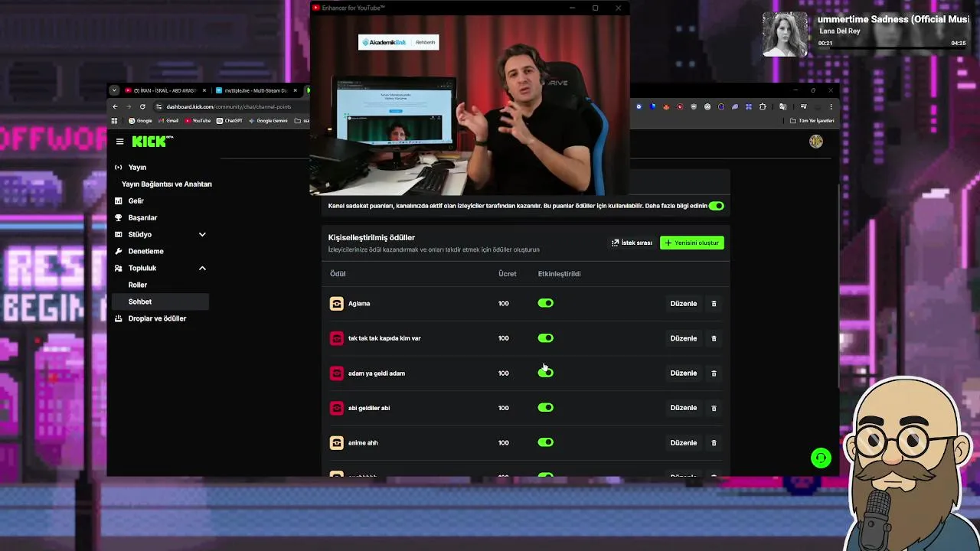The width and height of the screenshot is (980, 551).
Task: Edit Aglama reward with Düzenle
Action: click(684, 304)
